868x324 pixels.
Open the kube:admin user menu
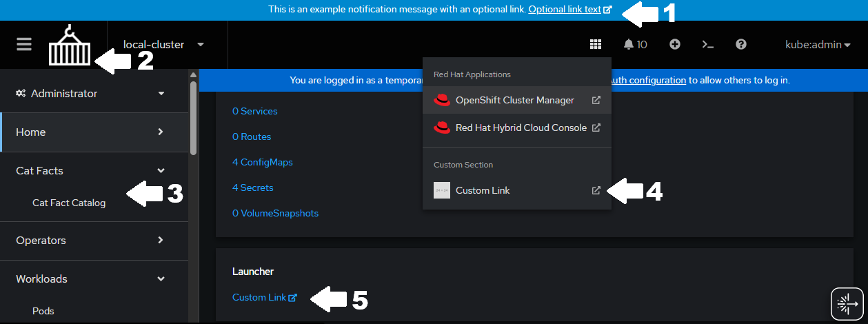[x=817, y=45]
